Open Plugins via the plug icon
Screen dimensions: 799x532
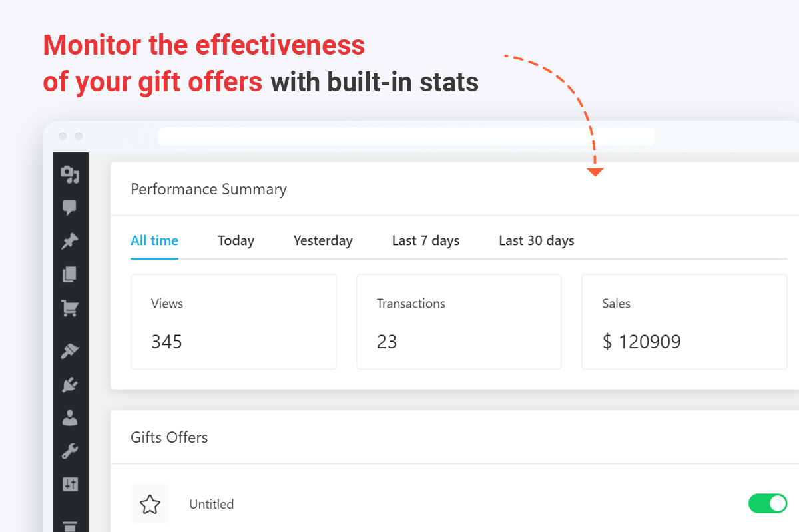(70, 384)
